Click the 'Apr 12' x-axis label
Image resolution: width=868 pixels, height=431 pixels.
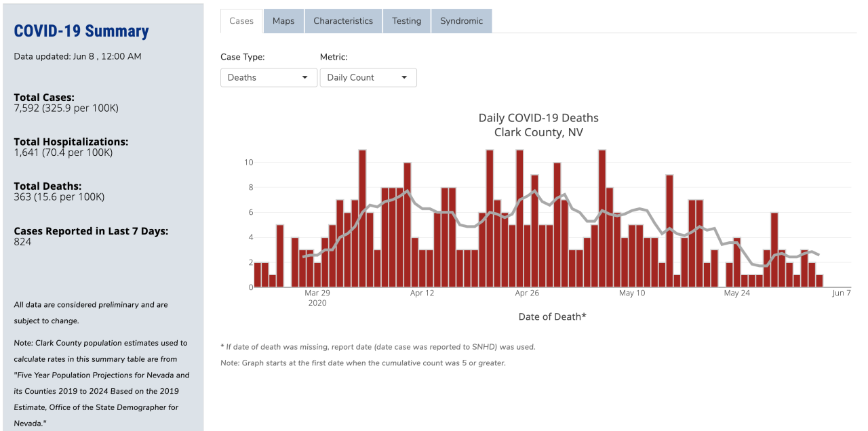pyautogui.click(x=422, y=293)
